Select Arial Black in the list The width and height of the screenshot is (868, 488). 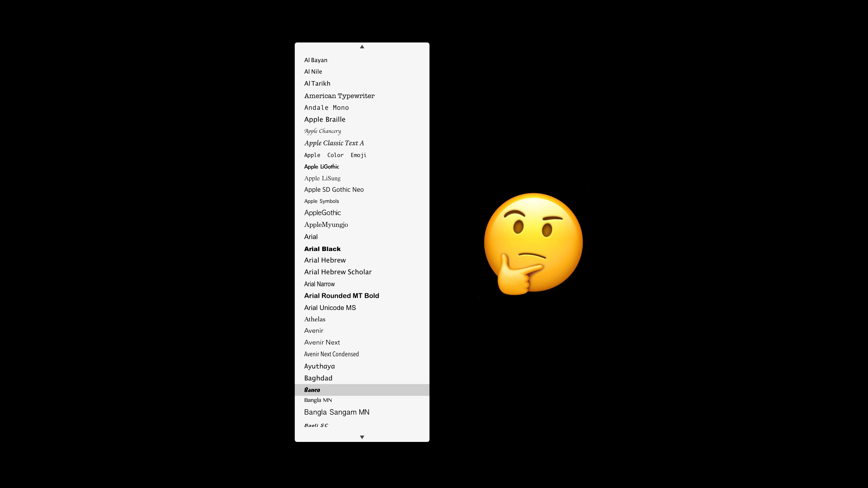point(362,249)
